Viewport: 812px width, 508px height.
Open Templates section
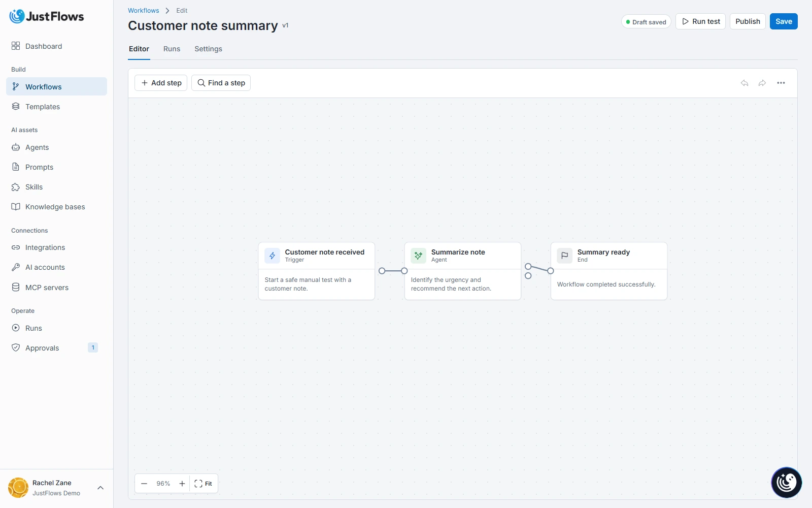56,107
